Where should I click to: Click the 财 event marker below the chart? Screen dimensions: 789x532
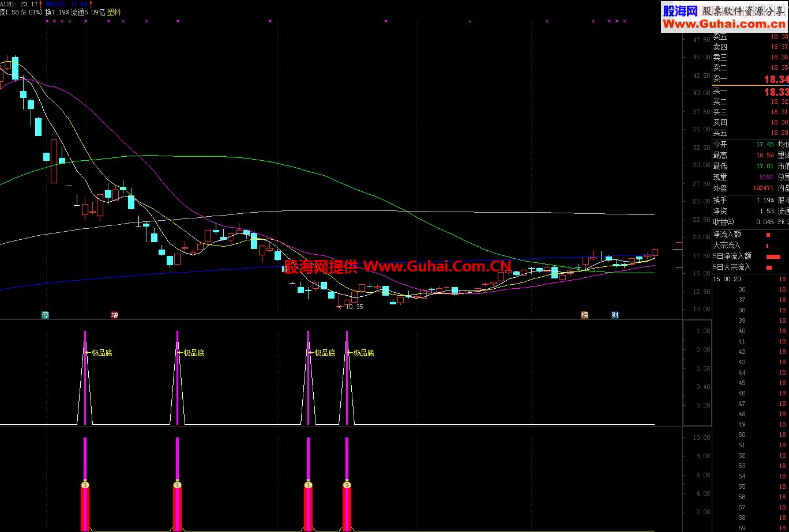pyautogui.click(x=615, y=315)
